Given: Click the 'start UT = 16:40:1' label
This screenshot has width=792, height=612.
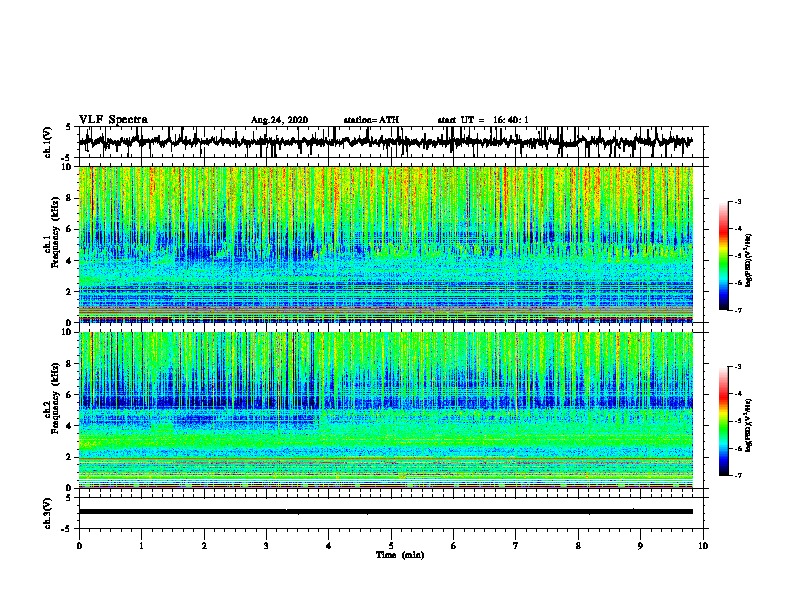Looking at the screenshot, I should click(483, 120).
